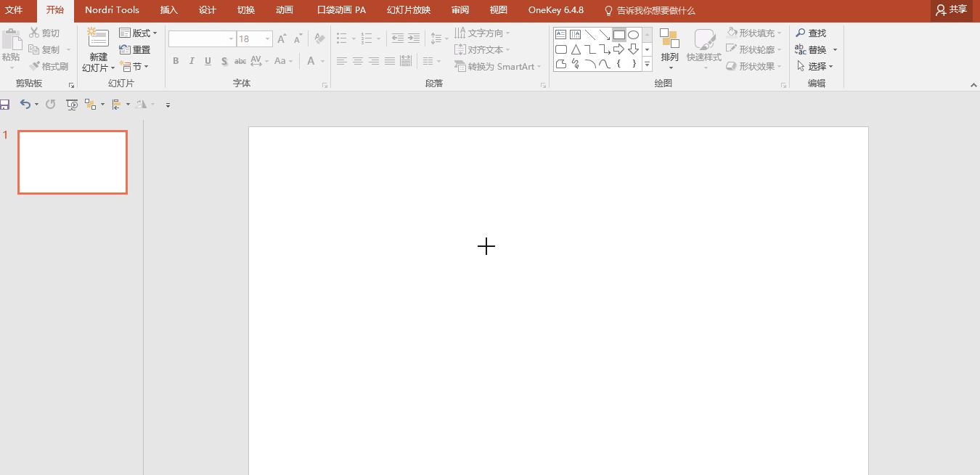Choose the right arrow shape
Image resolution: width=980 pixels, height=475 pixels.
point(618,49)
